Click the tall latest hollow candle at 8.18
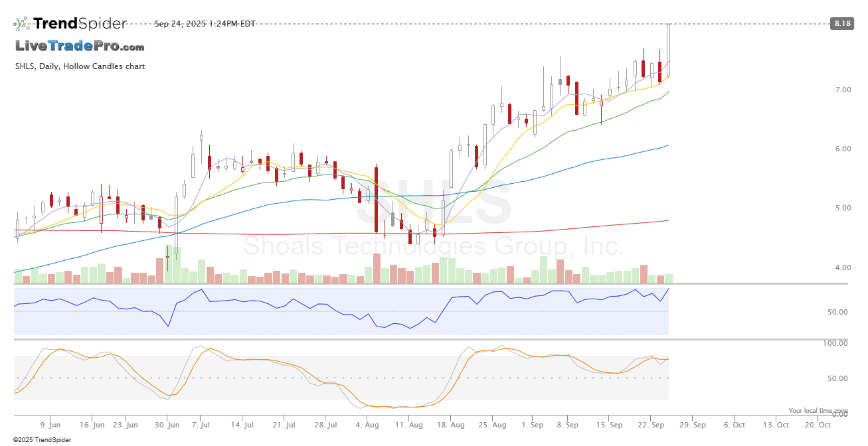This screenshot has height=446, width=868. click(669, 50)
